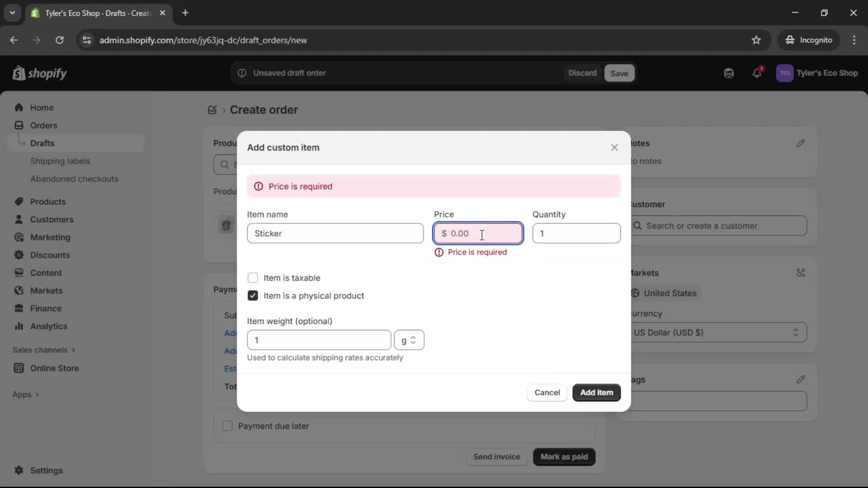
Task: Edit notes with the pencil icon
Action: click(x=800, y=143)
